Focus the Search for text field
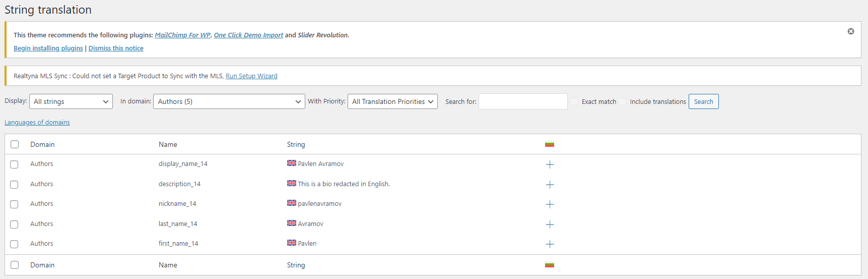This screenshot has height=279, width=868. pyautogui.click(x=522, y=101)
